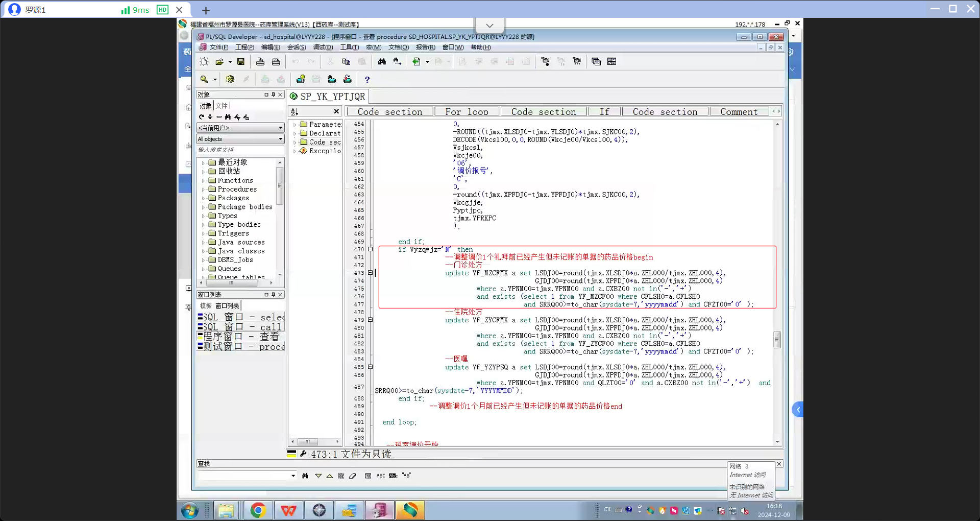Click the Preferences gear icon

pyautogui.click(x=230, y=80)
